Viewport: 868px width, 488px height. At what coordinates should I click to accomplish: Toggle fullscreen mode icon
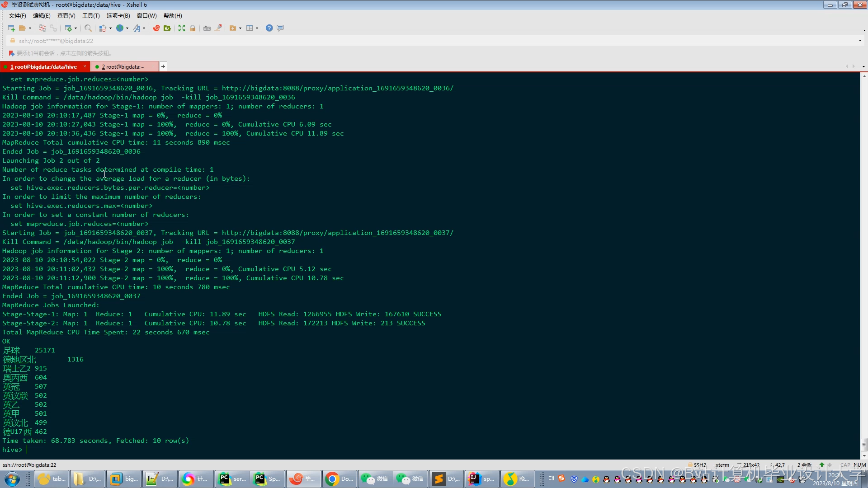[x=182, y=28]
